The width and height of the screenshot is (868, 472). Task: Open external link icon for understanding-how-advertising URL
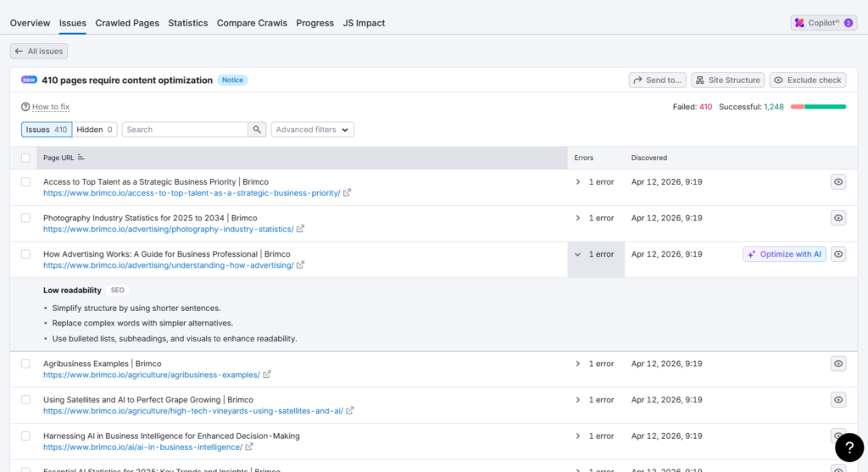(301, 265)
